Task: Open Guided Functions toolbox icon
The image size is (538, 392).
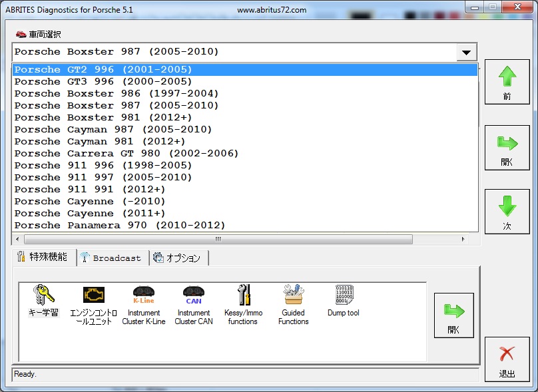Action: point(294,305)
